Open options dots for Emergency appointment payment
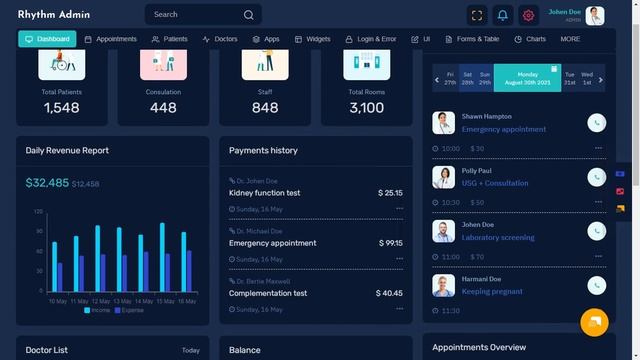 [399, 258]
